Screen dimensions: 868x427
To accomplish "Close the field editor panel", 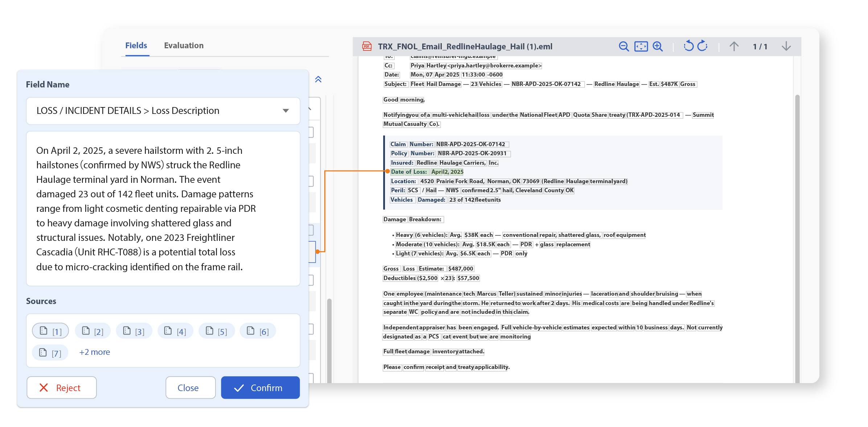I will [x=190, y=388].
